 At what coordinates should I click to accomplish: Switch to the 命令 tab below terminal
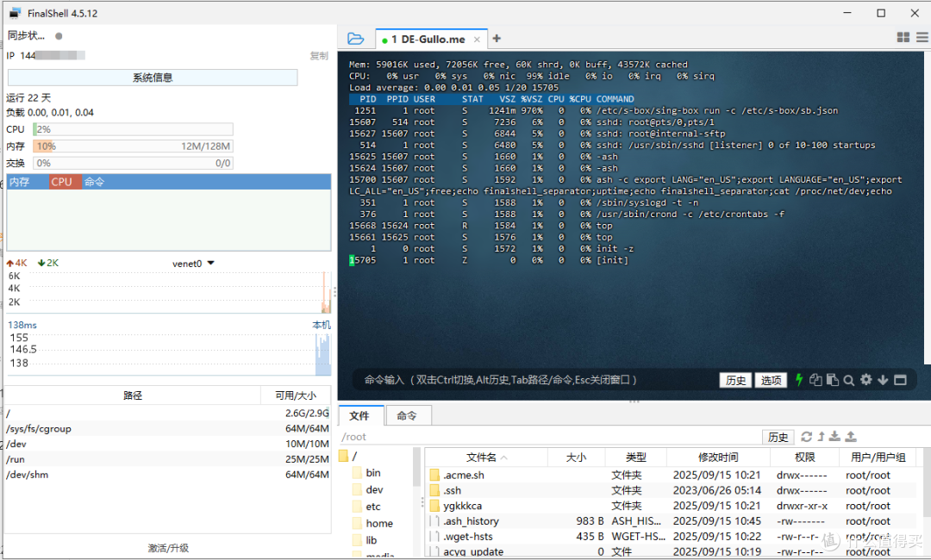[407, 416]
